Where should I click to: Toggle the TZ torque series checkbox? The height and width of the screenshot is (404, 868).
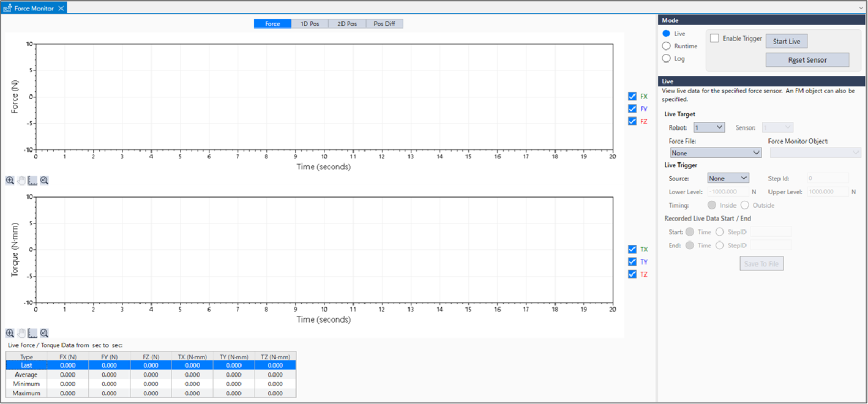pyautogui.click(x=632, y=274)
